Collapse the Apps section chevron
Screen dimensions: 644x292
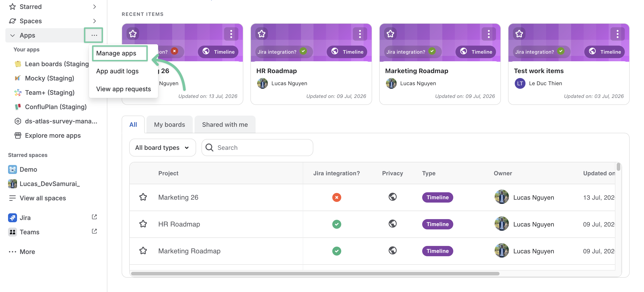tap(13, 35)
